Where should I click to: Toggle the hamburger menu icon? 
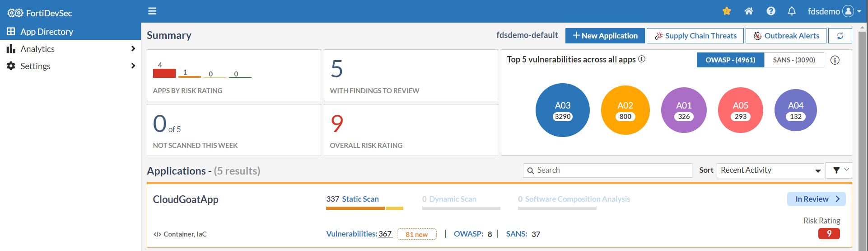pyautogui.click(x=152, y=11)
